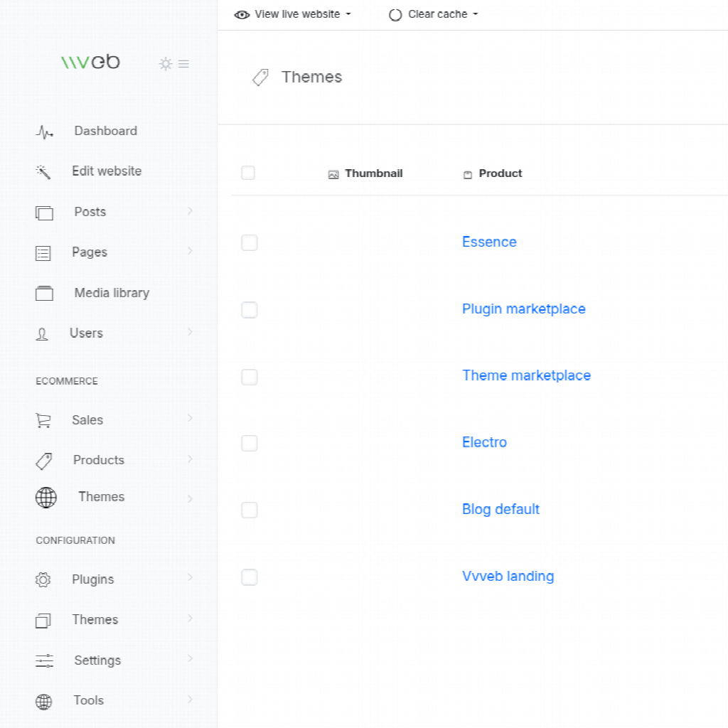
Task: Check the select-all checkbox in table header
Action: 248,173
